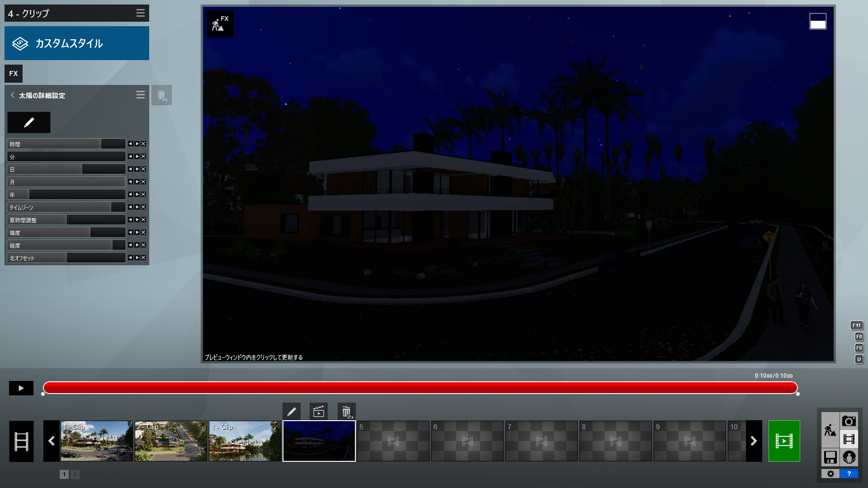Open the save files floppy icon
The width and height of the screenshot is (868, 488).
point(830,457)
